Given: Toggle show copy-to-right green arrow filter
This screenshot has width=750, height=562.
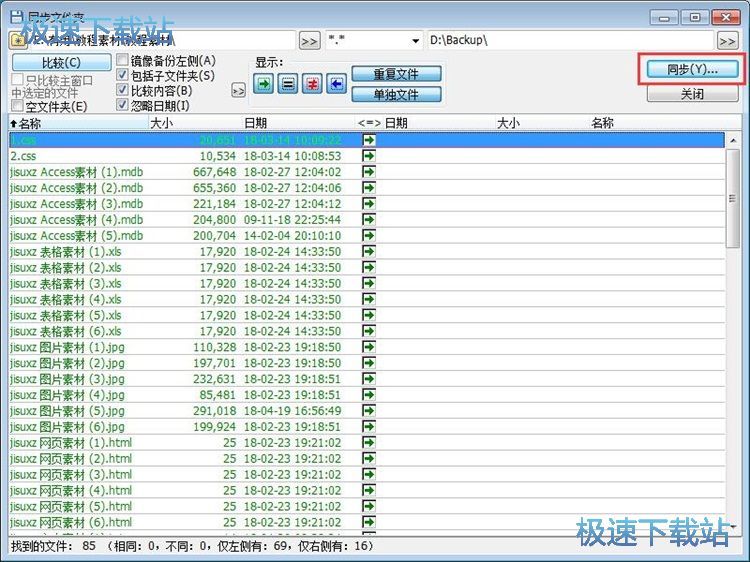Looking at the screenshot, I should point(264,84).
